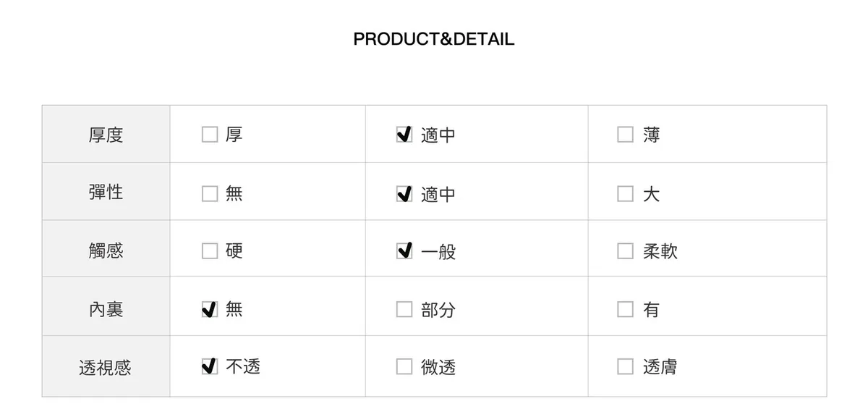Image resolution: width=868 pixels, height=417 pixels.
Task: Click the 內裏 row header cell
Action: click(106, 309)
